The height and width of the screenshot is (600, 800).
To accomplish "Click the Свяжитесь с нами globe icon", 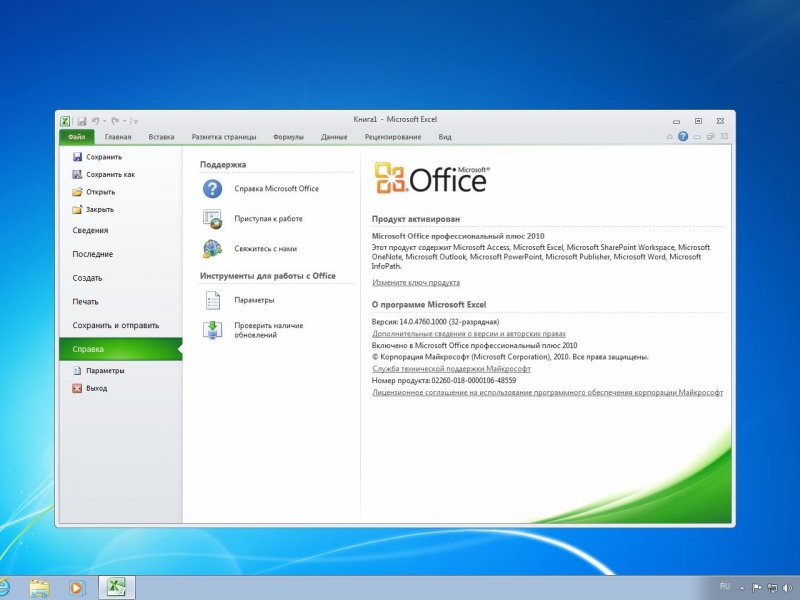I will pos(212,249).
